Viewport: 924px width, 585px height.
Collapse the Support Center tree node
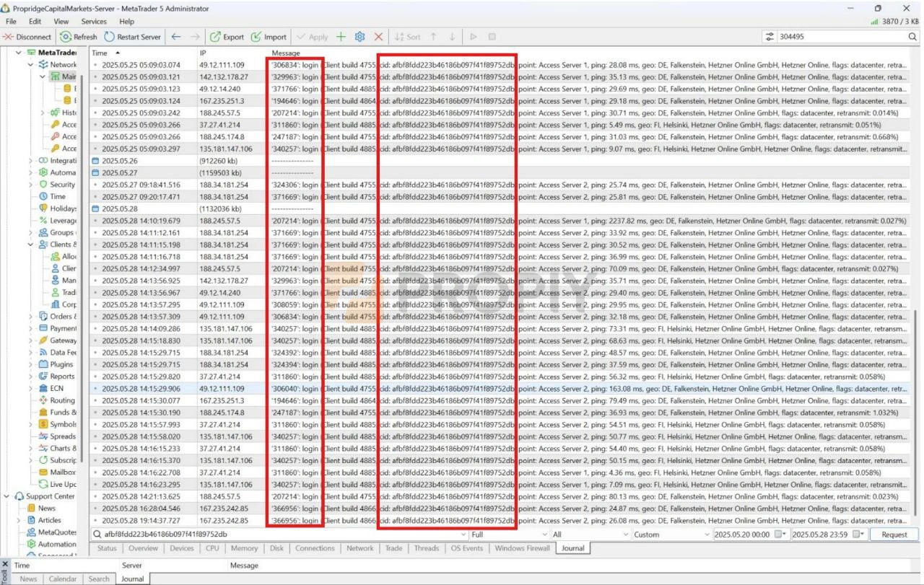coord(7,496)
